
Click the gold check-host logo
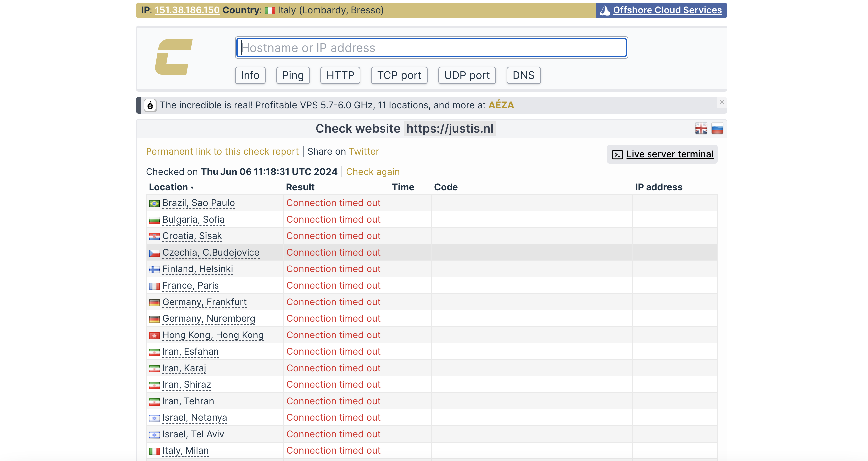coord(174,57)
